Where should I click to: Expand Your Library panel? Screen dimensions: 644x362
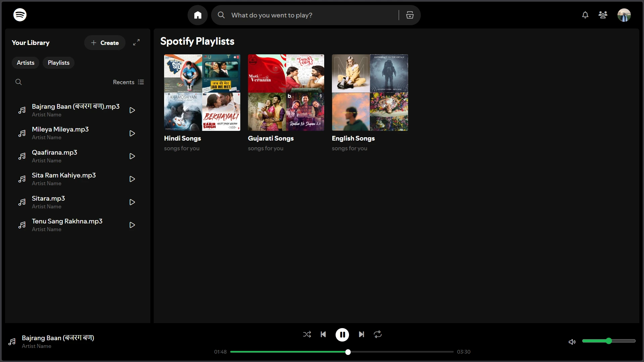coord(136,42)
